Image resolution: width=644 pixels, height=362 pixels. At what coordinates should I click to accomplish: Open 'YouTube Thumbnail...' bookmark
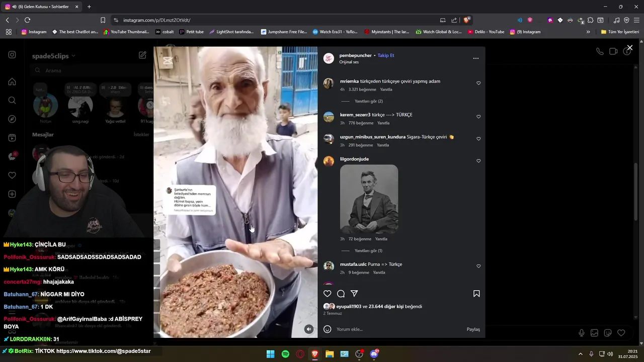pos(126,32)
